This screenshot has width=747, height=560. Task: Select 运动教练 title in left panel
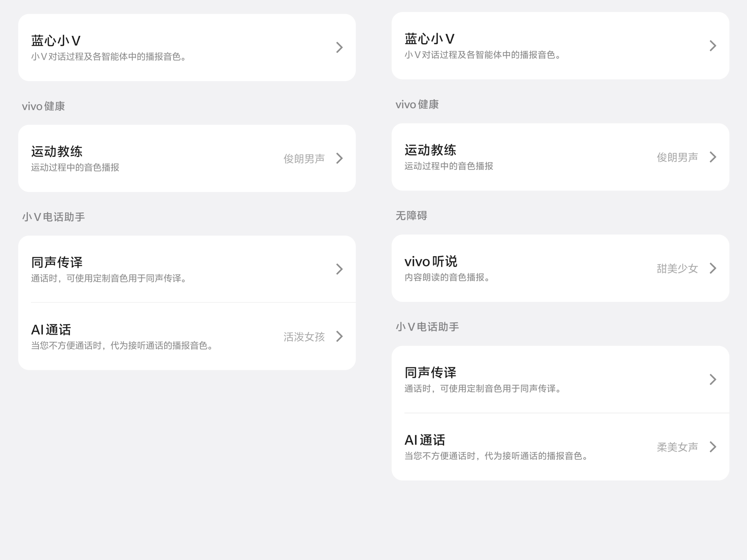pos(57,151)
